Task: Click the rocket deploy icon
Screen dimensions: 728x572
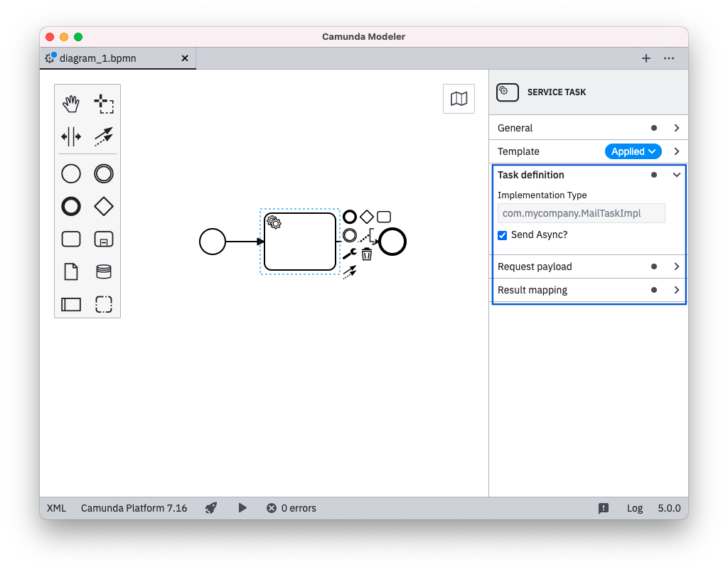Action: (211, 508)
